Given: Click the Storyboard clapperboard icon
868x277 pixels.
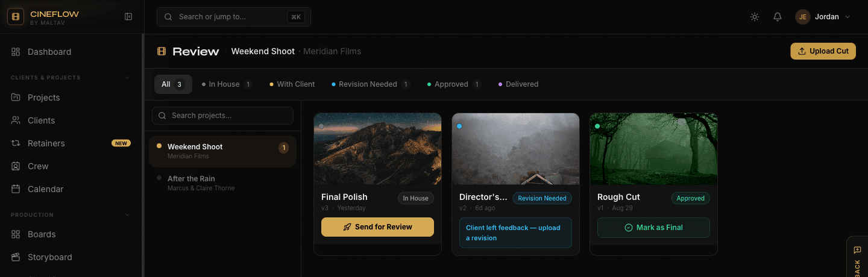Looking at the screenshot, I should 16,257.
